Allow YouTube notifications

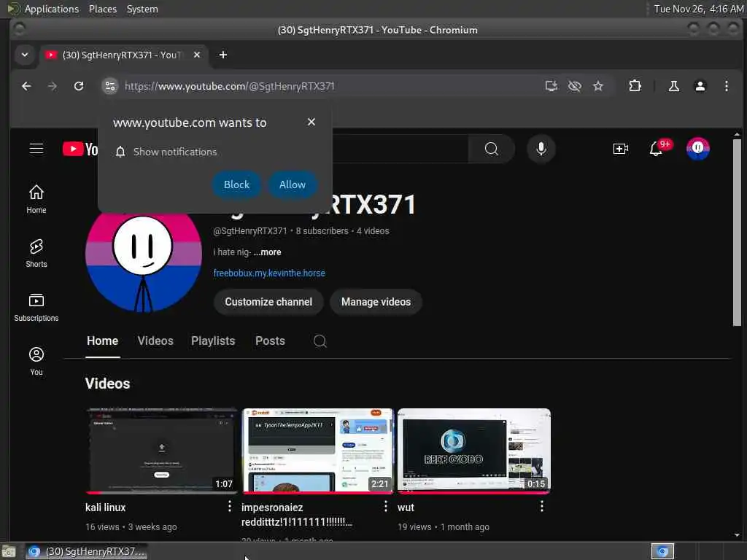(x=293, y=184)
